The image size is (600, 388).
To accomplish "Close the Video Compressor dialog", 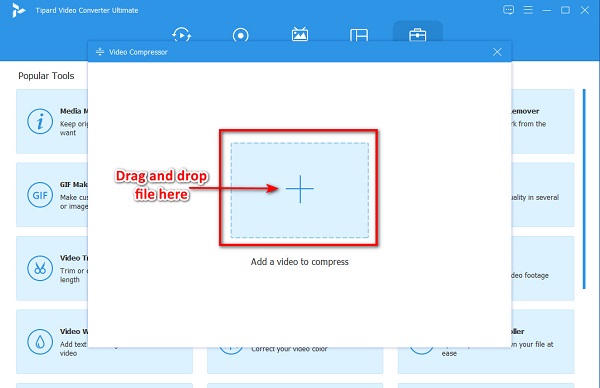I will [x=497, y=52].
